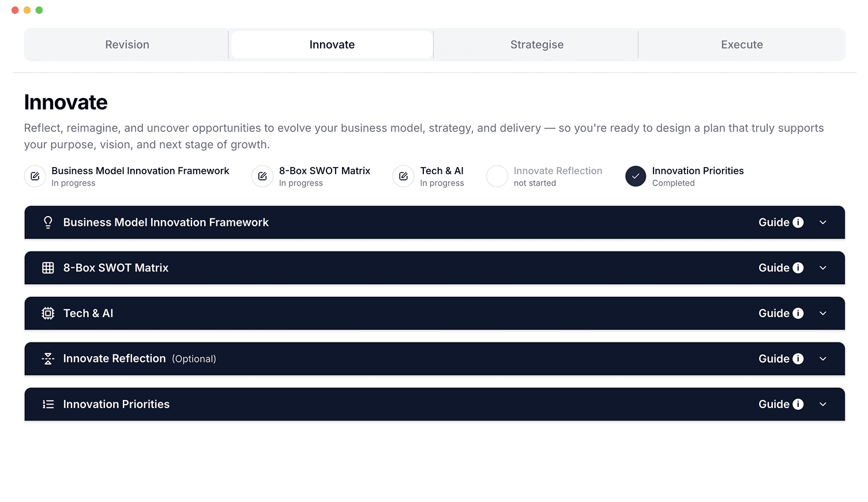Click the lightbulb icon on Business Model Innovation Framework

pyautogui.click(x=48, y=222)
